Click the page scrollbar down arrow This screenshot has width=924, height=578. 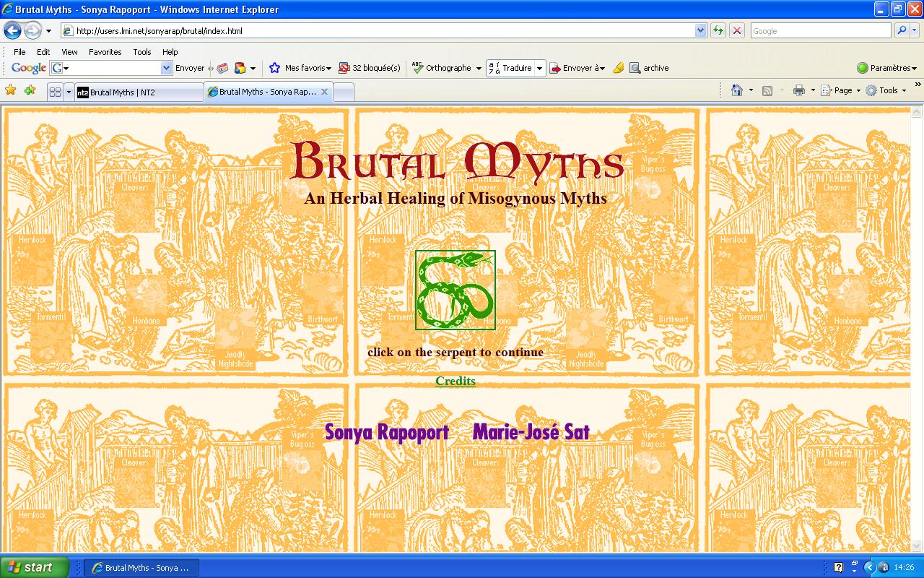tap(917, 546)
